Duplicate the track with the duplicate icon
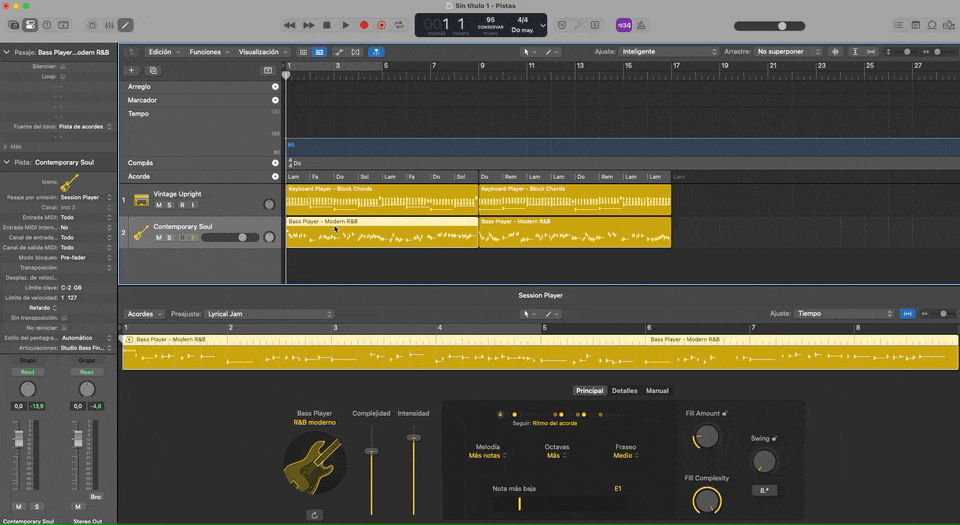Screen dimensions: 960x525 coord(153,70)
